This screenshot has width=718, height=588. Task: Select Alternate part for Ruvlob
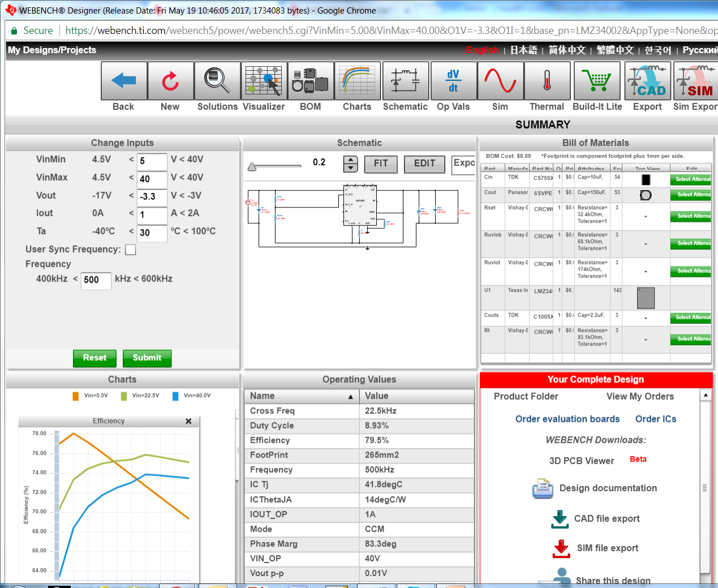(691, 244)
